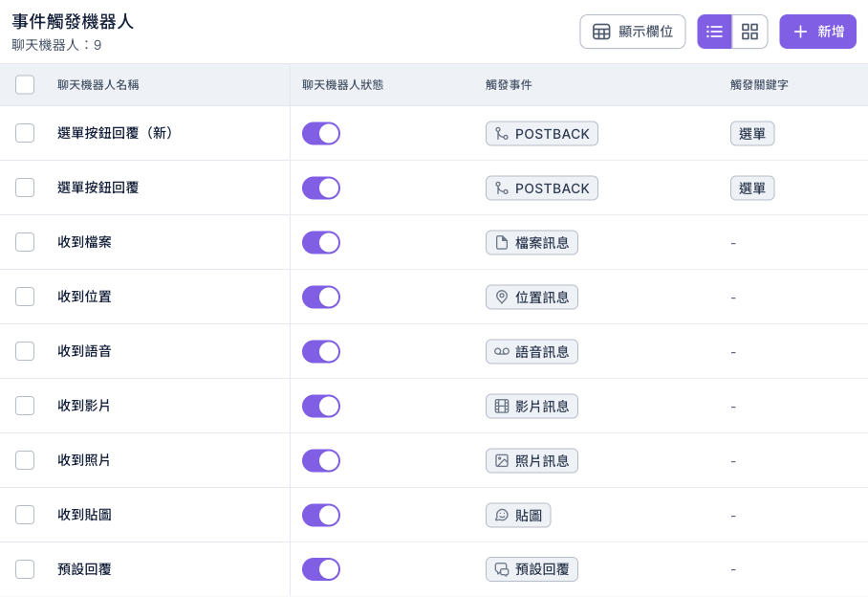Image resolution: width=868 pixels, height=597 pixels.
Task: Click the 聊天機器人名稱 column header
Action: 98,85
